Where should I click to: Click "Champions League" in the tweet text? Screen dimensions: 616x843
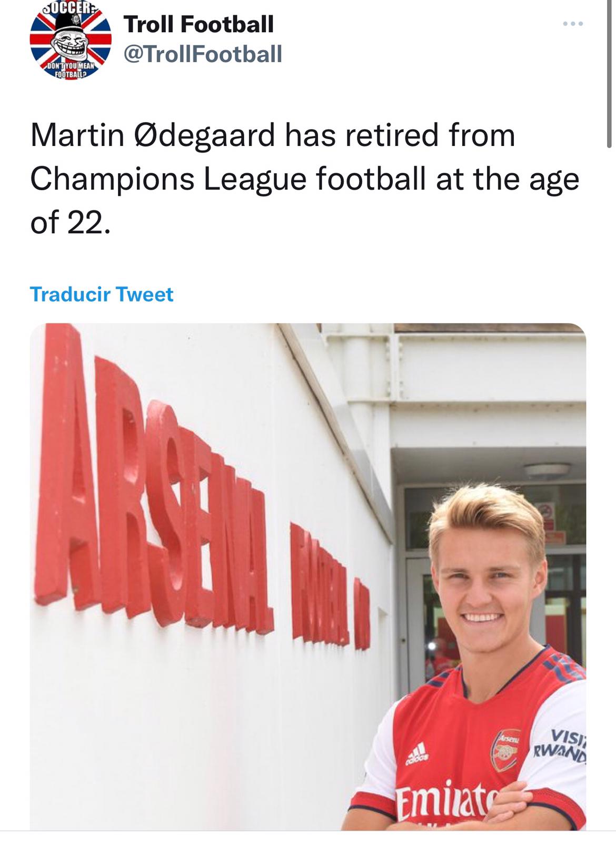168,179
